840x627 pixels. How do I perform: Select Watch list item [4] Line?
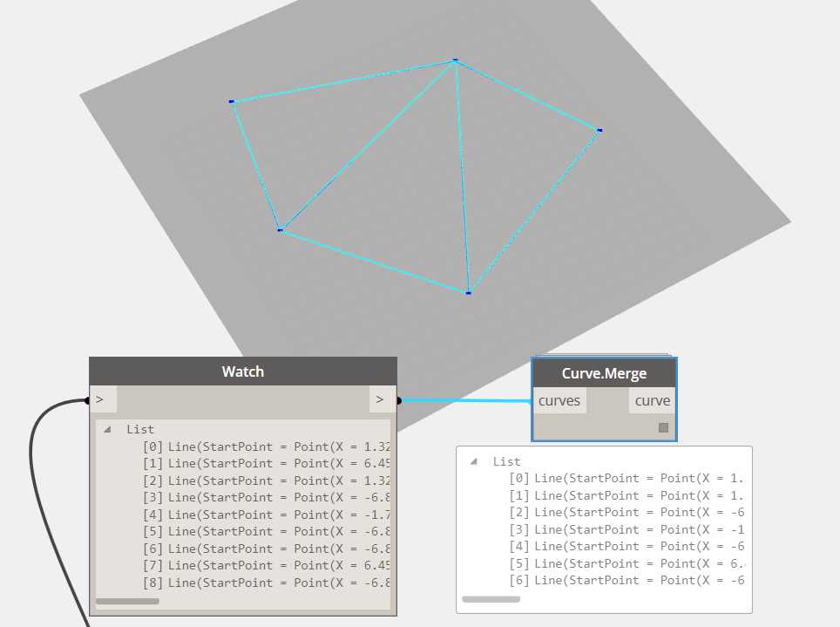[267, 515]
